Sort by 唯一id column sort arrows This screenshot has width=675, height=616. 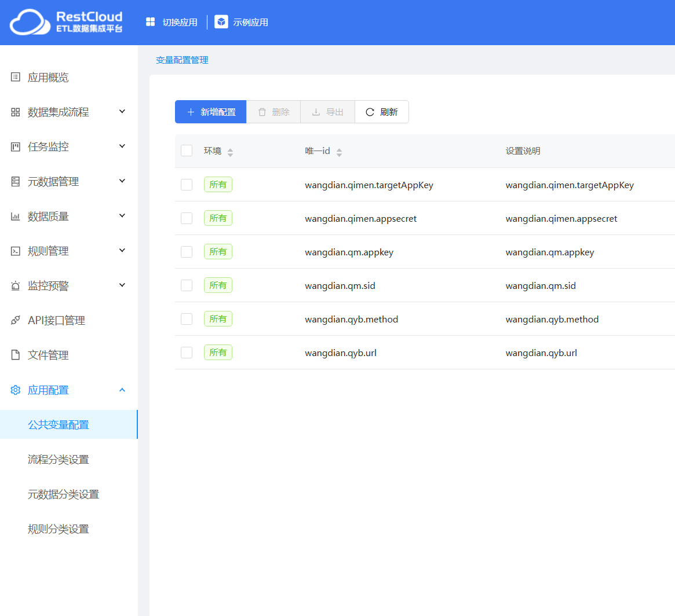coord(340,152)
